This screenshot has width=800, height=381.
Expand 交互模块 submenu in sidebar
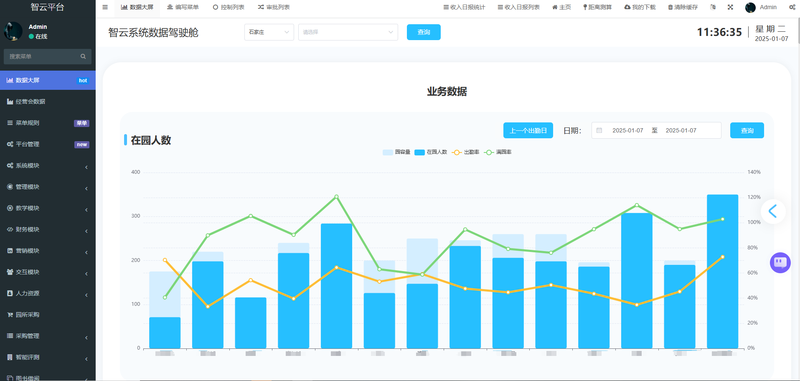[x=47, y=272]
